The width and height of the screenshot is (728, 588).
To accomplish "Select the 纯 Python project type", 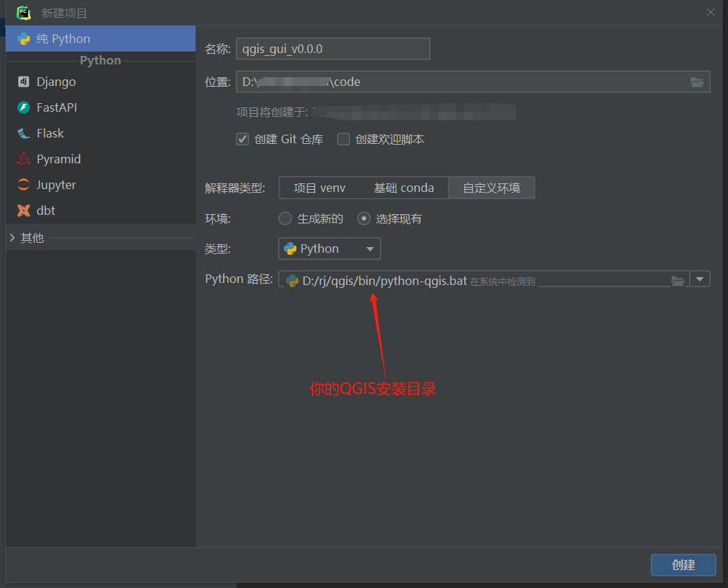I will [x=100, y=39].
